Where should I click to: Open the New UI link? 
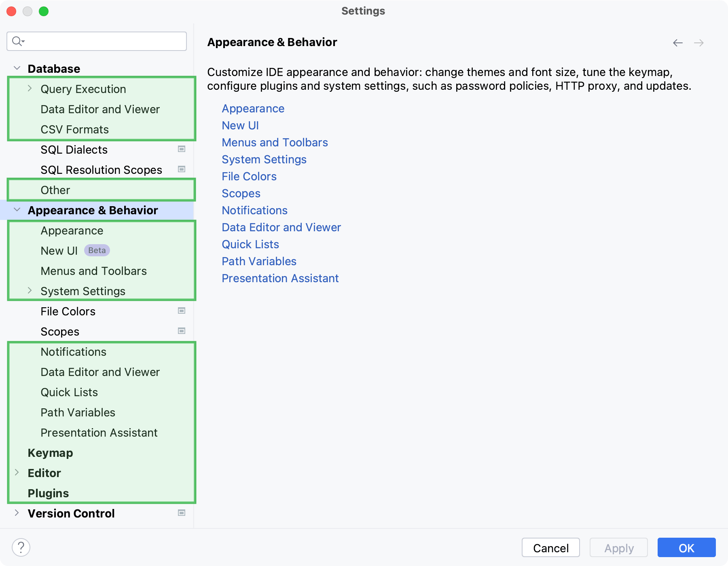click(240, 126)
